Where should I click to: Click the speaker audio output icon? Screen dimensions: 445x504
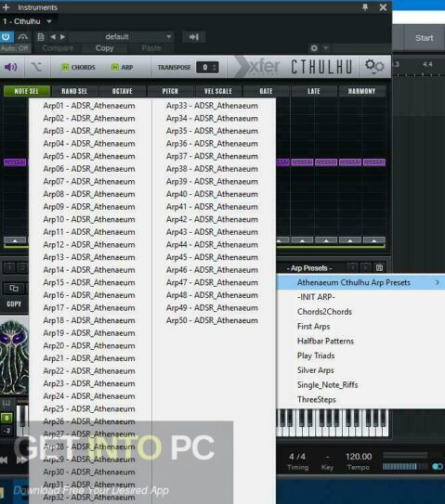10,67
